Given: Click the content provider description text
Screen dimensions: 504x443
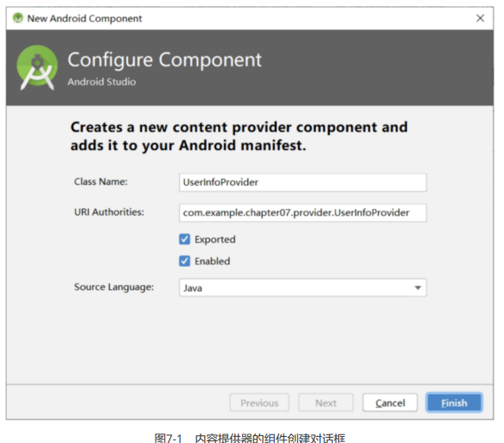Looking at the screenshot, I should point(239,136).
